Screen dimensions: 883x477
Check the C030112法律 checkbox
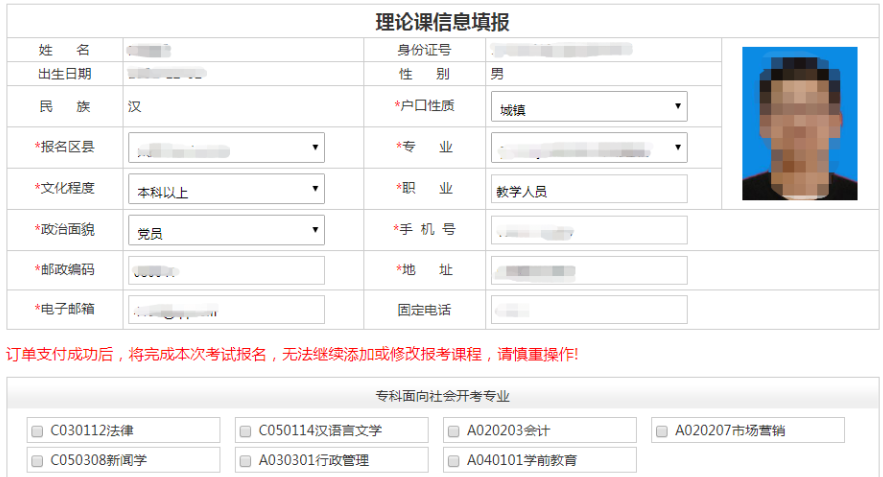pyautogui.click(x=38, y=431)
